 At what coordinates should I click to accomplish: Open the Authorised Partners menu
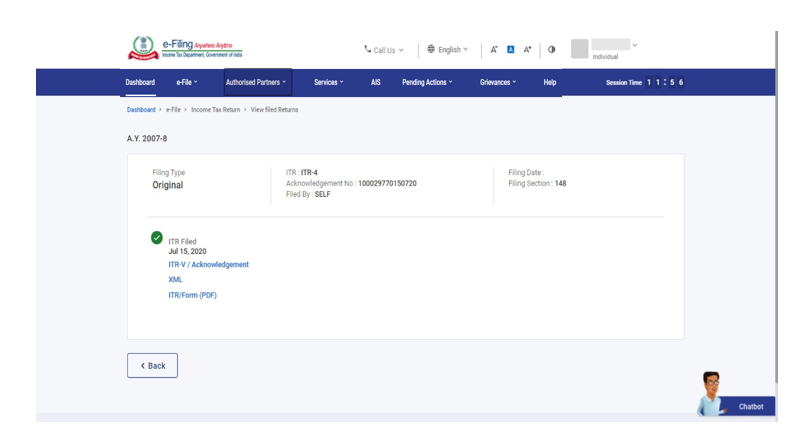[x=257, y=82]
